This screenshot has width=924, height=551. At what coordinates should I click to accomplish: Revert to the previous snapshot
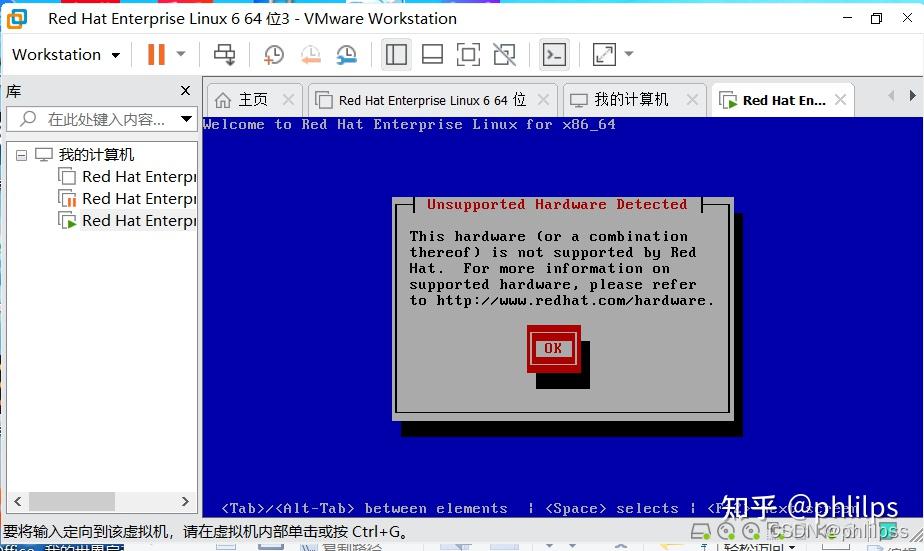(x=311, y=55)
